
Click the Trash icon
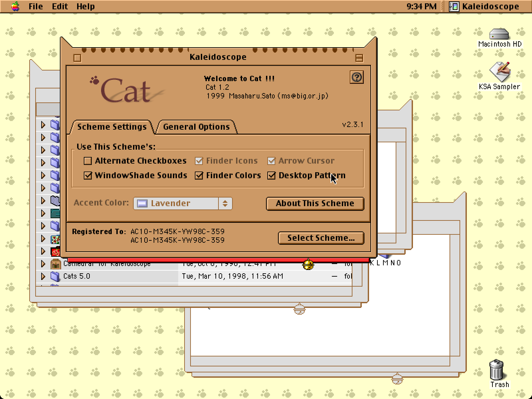496,370
